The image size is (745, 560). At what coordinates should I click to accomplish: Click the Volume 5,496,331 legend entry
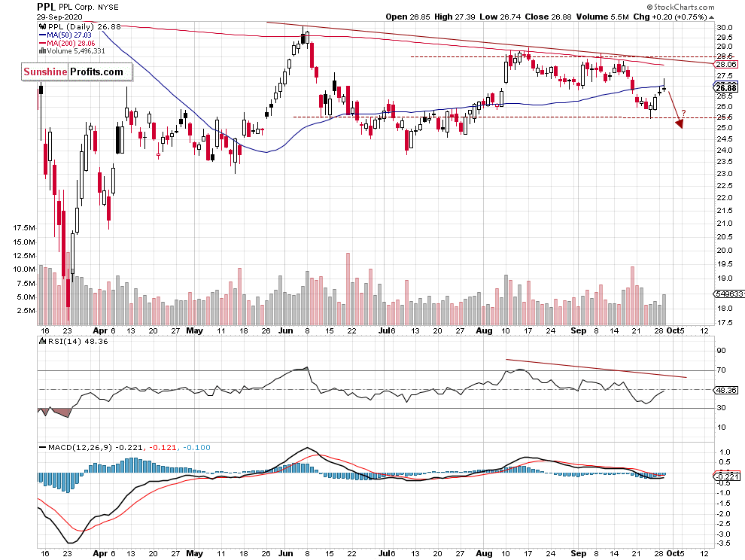pyautogui.click(x=75, y=51)
